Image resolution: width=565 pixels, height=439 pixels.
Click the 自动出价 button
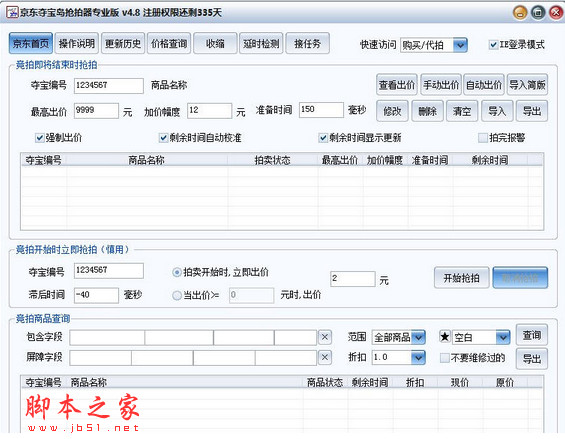(484, 85)
